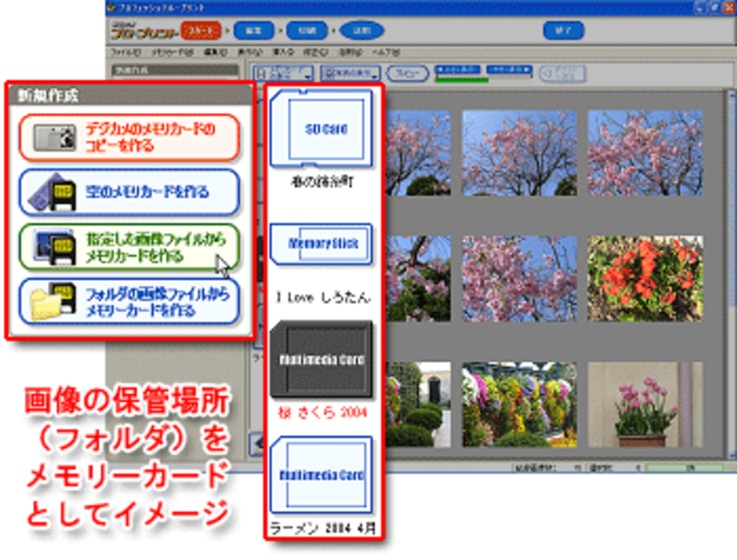
Task: Click the blue 終了 button at top right
Action: (x=565, y=31)
